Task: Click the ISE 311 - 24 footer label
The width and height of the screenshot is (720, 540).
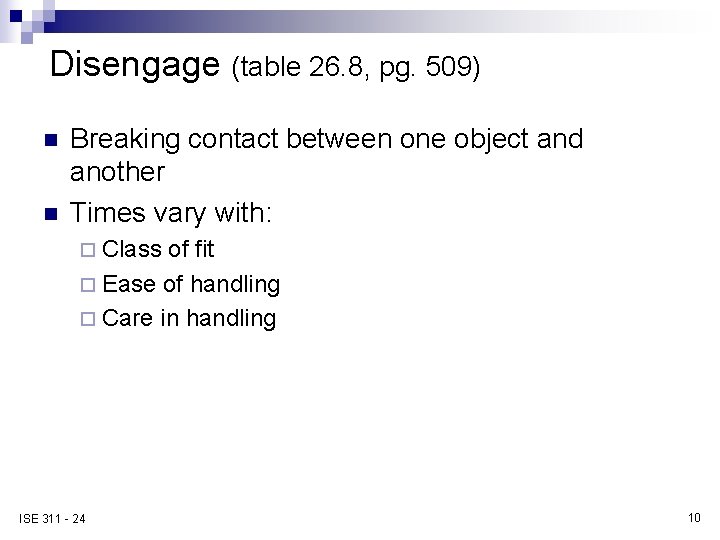Action: click(52, 519)
